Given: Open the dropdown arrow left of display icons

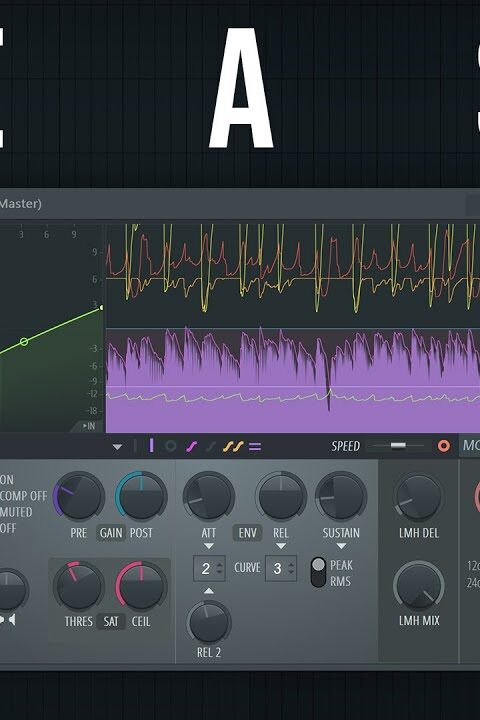Looking at the screenshot, I should 118,446.
